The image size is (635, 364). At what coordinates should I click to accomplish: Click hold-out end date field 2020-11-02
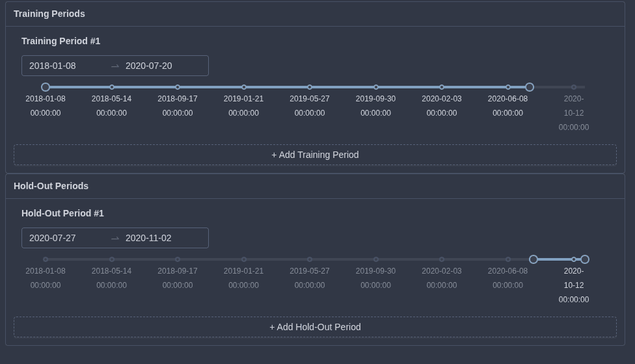(161, 238)
